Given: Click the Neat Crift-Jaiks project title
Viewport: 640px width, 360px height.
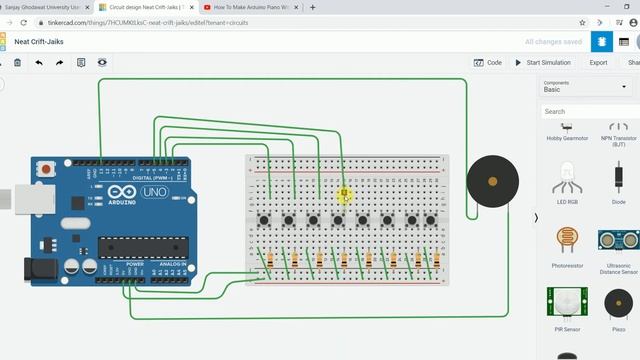Looking at the screenshot, I should click(x=39, y=42).
